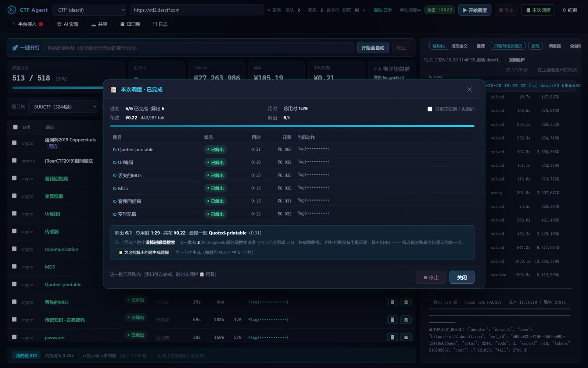This screenshot has width=588, height=368.
Task: Select the 我的题 518 tab at the bottom
Action: tap(26, 355)
